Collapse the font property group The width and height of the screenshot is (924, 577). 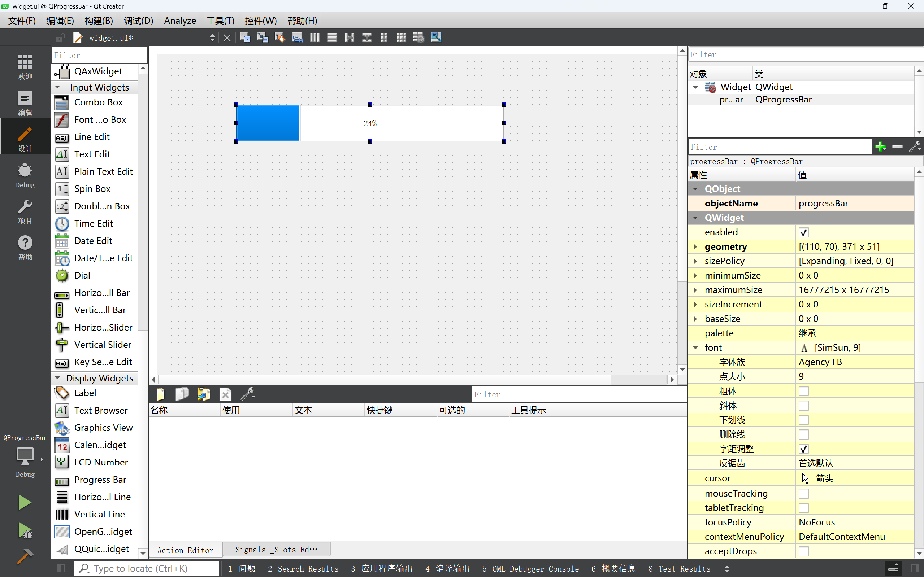coord(695,347)
